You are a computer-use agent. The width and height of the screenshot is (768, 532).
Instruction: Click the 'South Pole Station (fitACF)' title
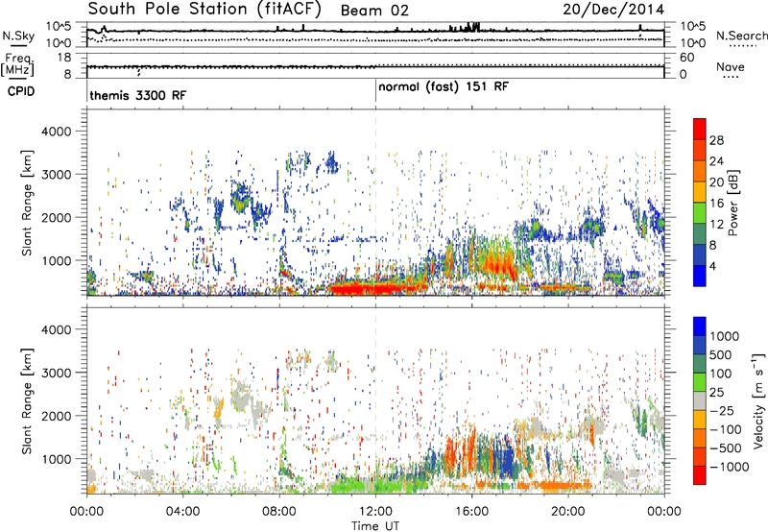click(x=204, y=10)
